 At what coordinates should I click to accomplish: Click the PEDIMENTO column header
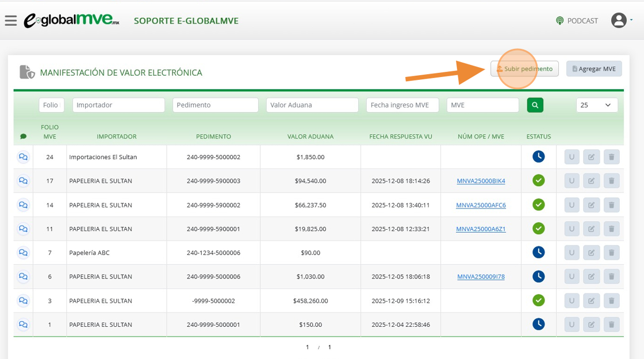213,137
